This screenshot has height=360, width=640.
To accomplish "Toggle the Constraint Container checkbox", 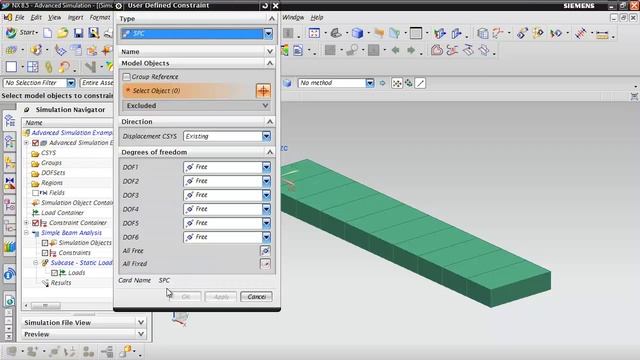I will pos(35,223).
